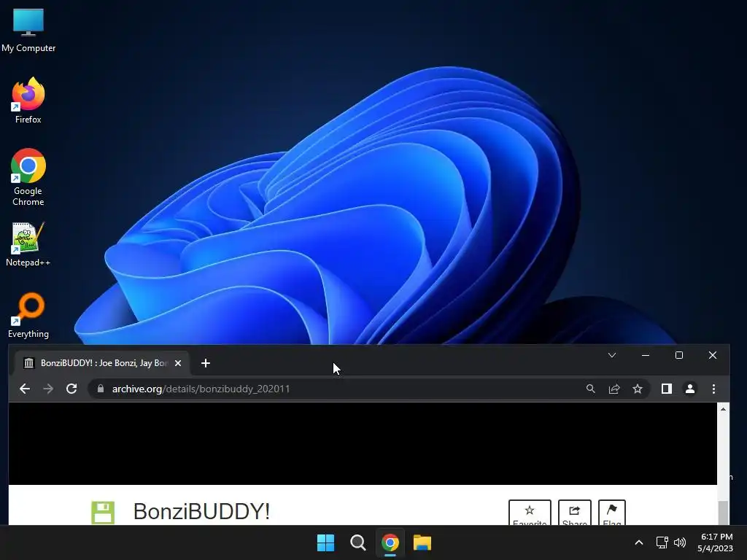Open Windows Start menu
The height and width of the screenshot is (560, 747).
(x=326, y=542)
